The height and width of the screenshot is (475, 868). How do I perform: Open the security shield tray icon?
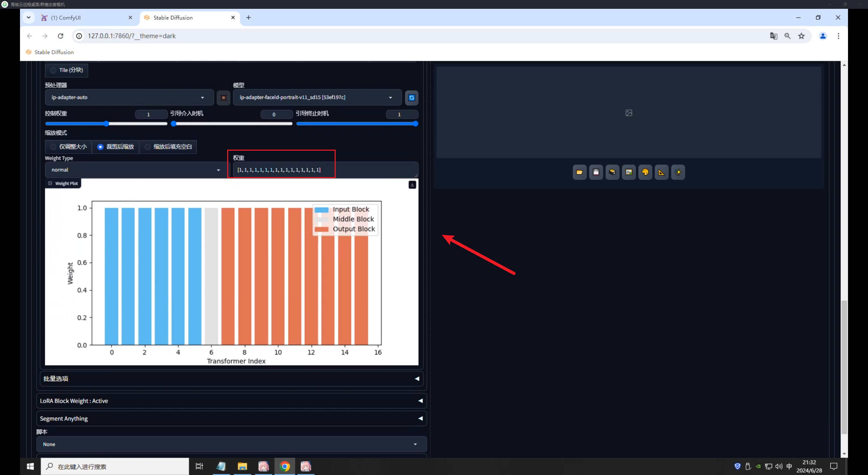[737, 466]
